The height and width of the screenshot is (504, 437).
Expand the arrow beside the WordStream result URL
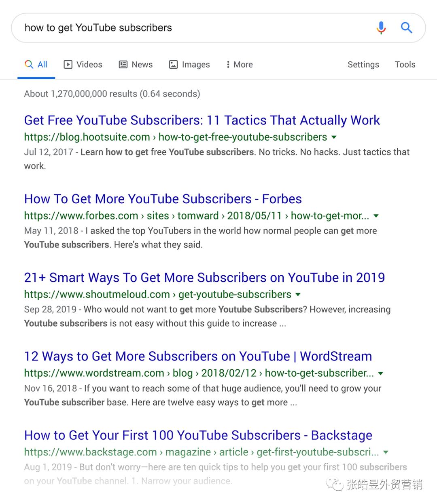coord(380,373)
